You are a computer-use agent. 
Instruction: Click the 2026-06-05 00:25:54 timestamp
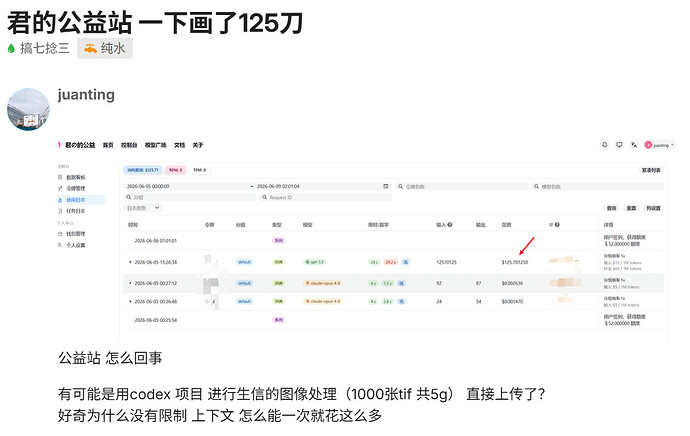(155, 320)
